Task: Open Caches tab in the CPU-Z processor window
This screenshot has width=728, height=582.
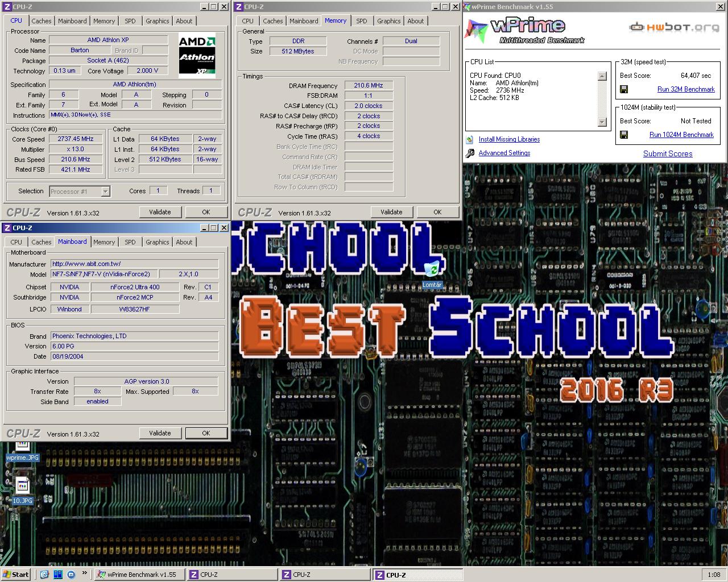Action: 42,21
